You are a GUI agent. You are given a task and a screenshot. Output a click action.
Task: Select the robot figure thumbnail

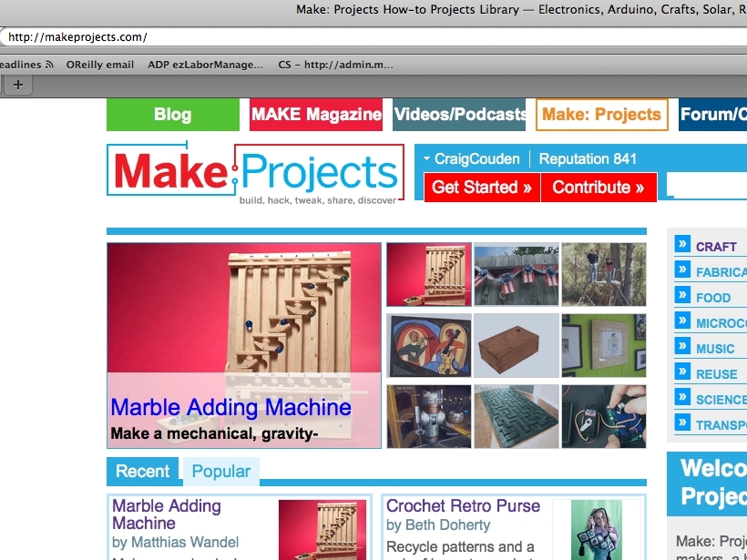pyautogui.click(x=429, y=417)
